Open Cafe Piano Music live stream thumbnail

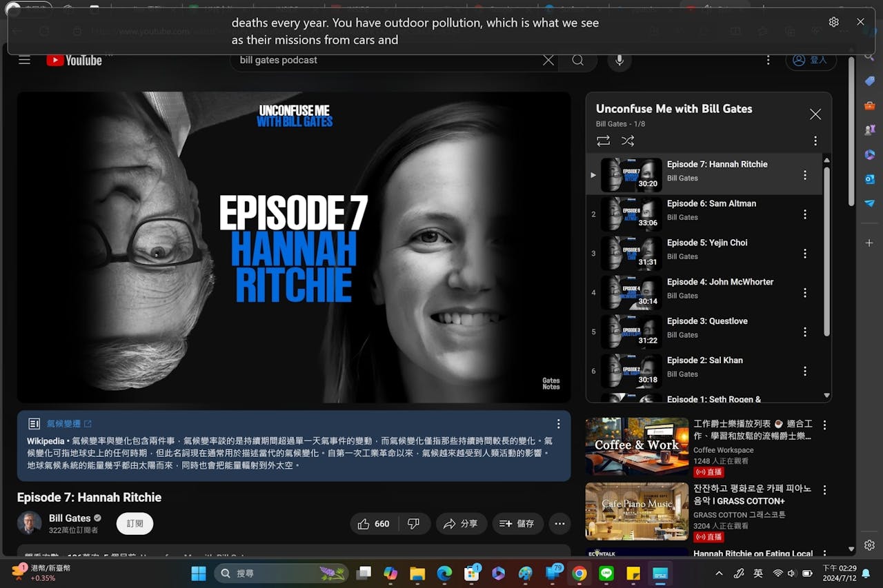point(637,511)
